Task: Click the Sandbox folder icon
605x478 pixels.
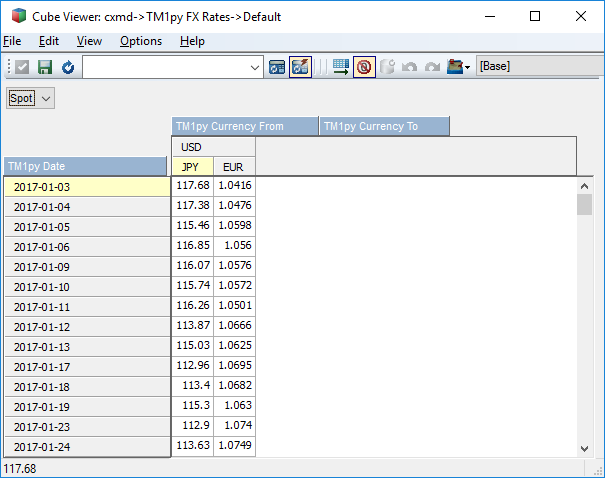Action: (x=457, y=67)
